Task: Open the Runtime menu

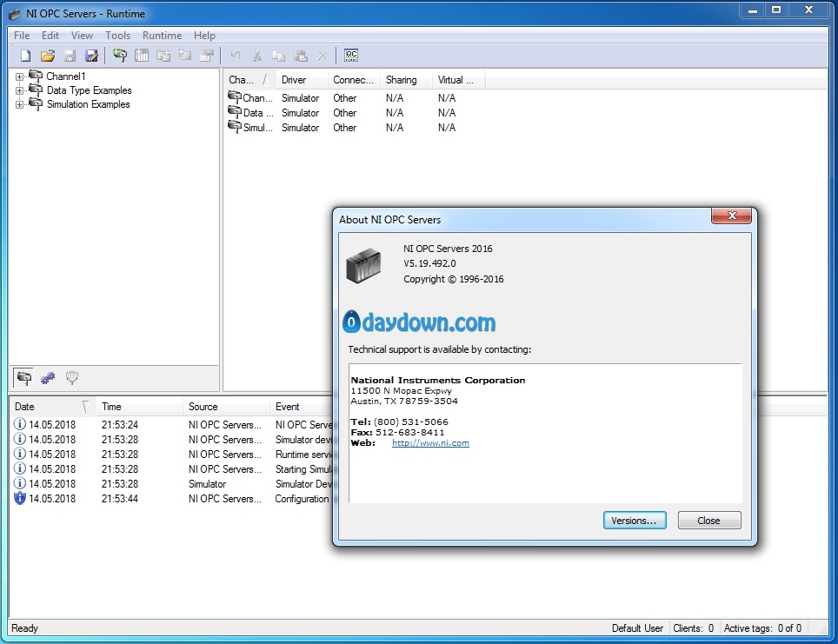Action: click(162, 36)
